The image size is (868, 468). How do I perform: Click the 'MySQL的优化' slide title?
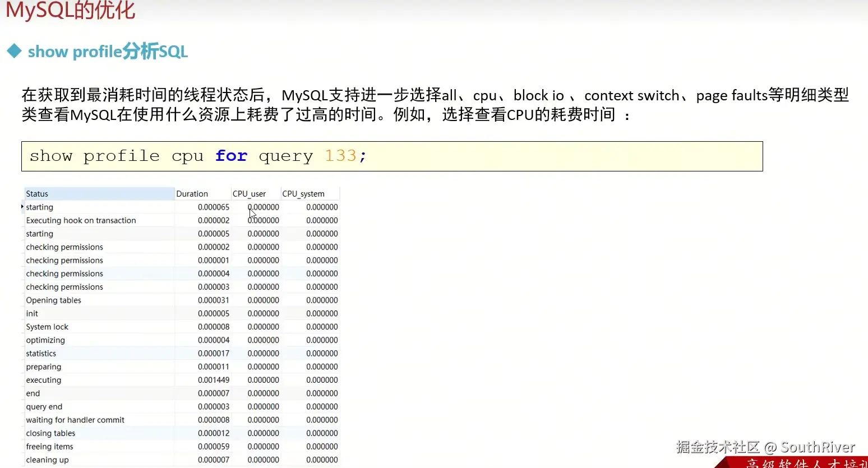coord(71,10)
